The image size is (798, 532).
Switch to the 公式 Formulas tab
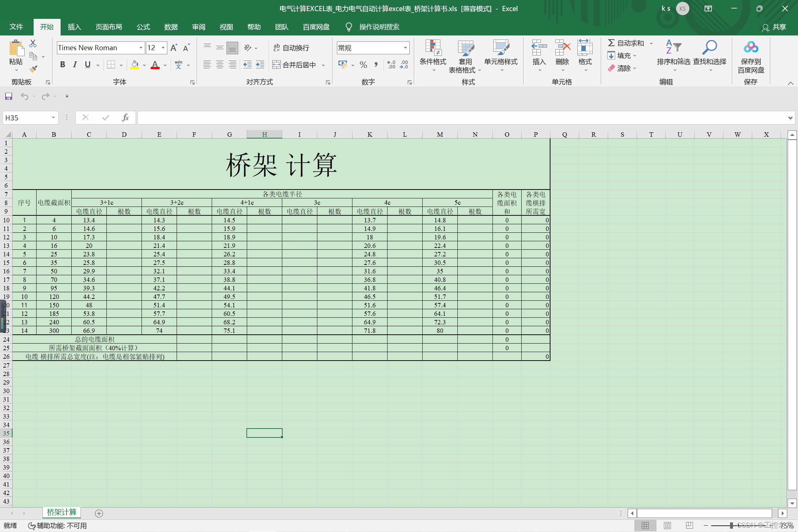(x=144, y=27)
